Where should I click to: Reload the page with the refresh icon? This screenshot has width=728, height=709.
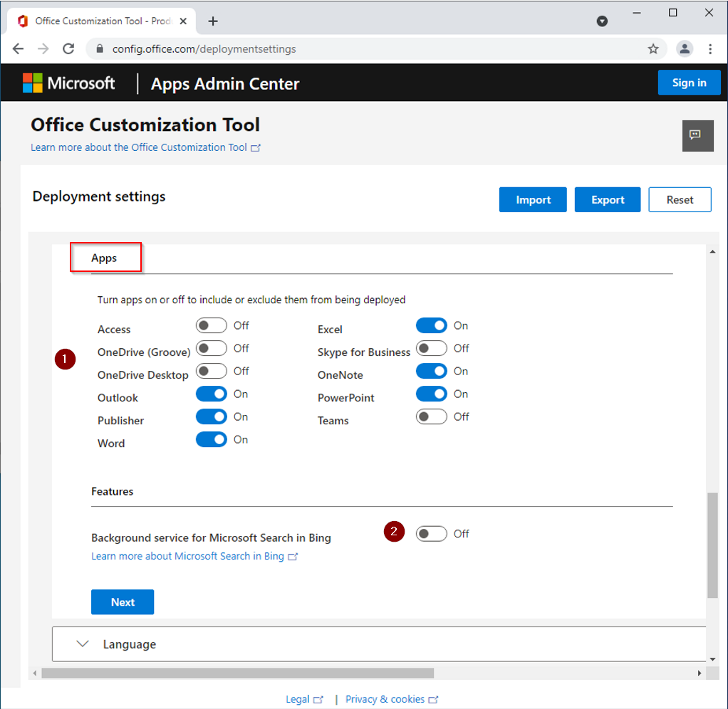click(68, 48)
